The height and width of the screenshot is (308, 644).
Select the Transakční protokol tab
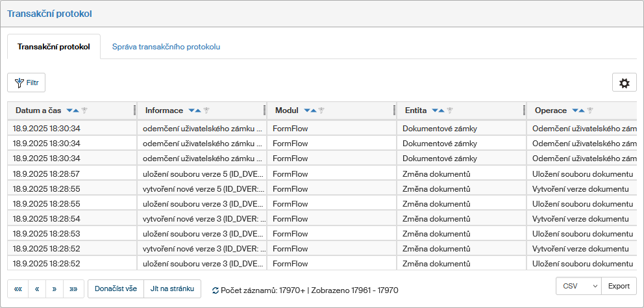coord(54,47)
